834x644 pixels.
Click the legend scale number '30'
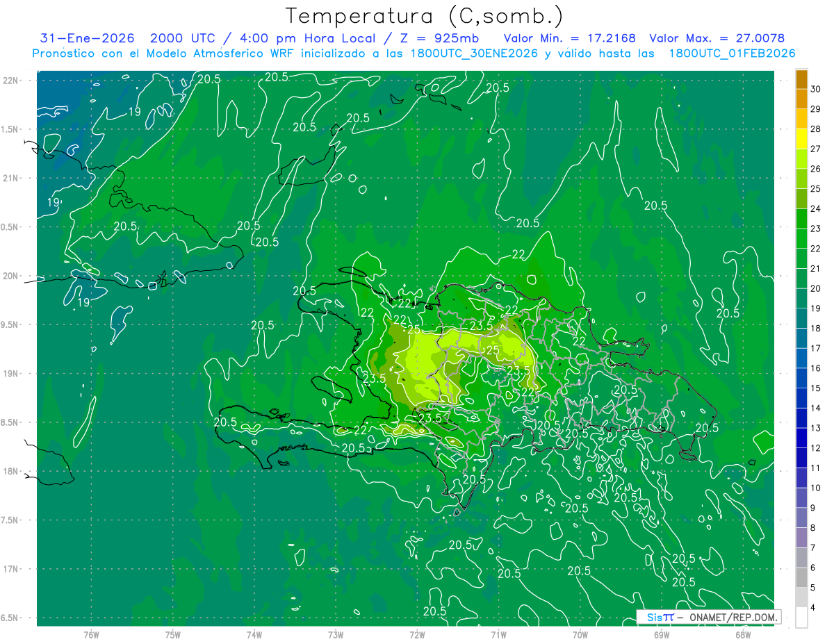816,90
